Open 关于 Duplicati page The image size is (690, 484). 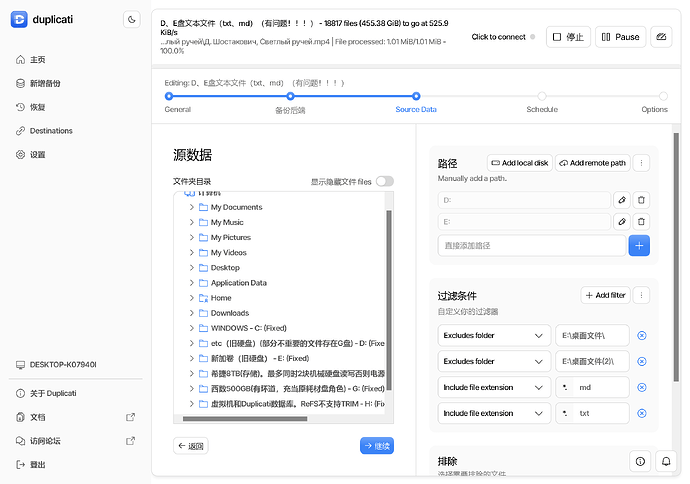pos(46,393)
